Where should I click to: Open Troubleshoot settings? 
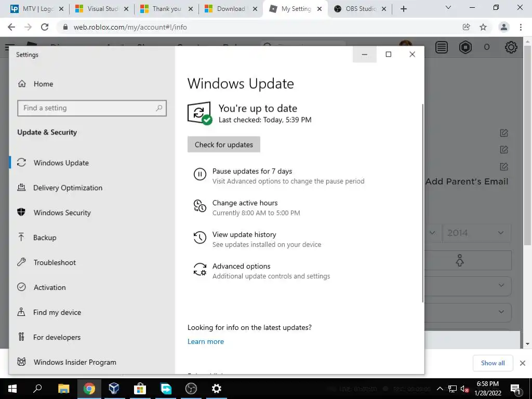[x=46, y=262]
